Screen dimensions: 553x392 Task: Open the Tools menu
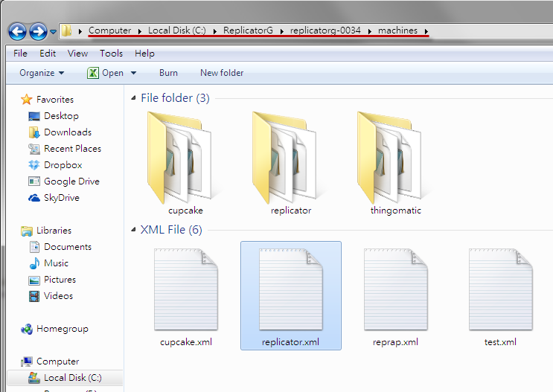click(x=111, y=54)
